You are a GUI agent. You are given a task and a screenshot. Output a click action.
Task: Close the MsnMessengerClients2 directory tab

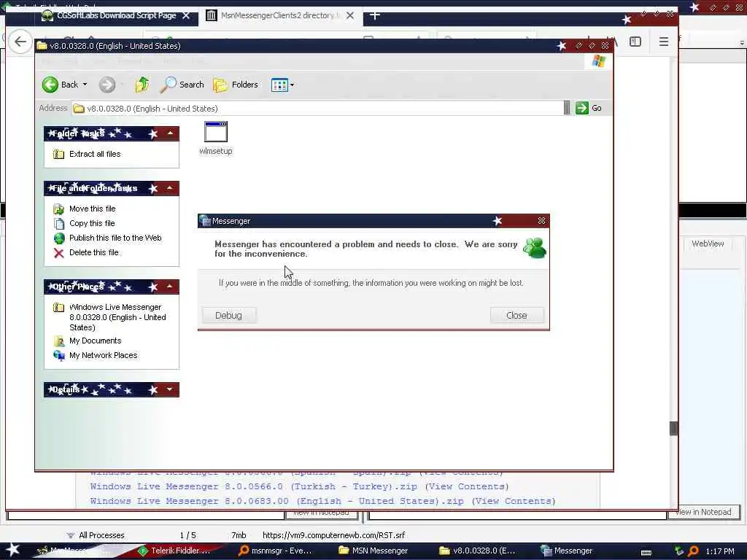(x=350, y=16)
